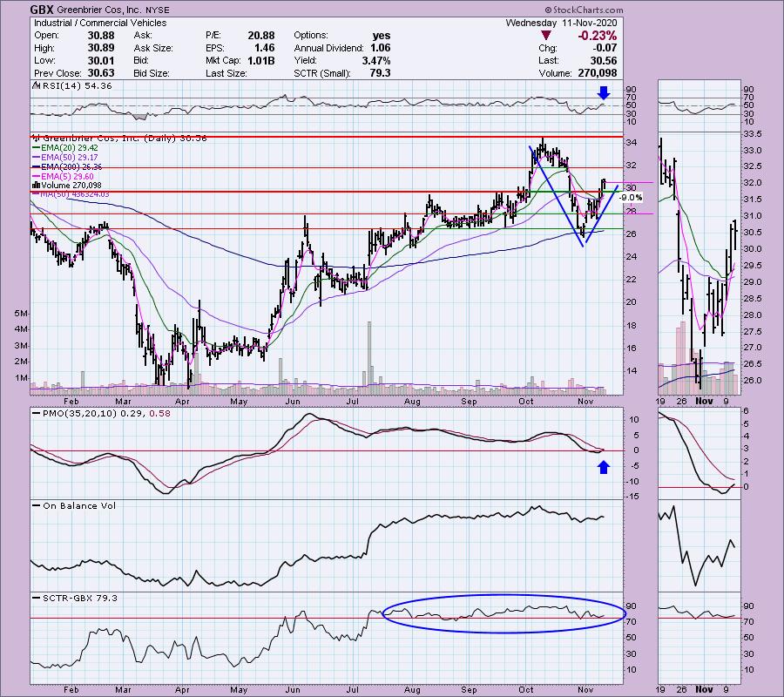Click the header Volume value 270,098
The image size is (784, 697).
(x=597, y=73)
